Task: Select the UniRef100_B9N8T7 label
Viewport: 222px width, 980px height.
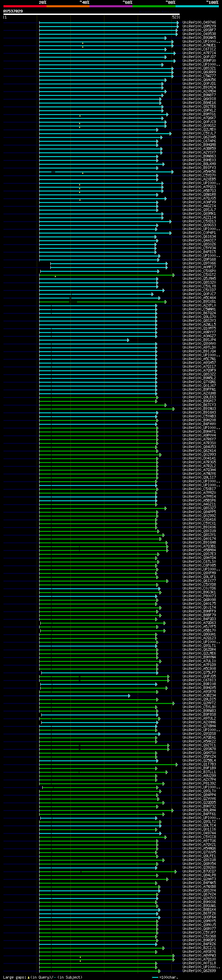Action: click(199, 95)
